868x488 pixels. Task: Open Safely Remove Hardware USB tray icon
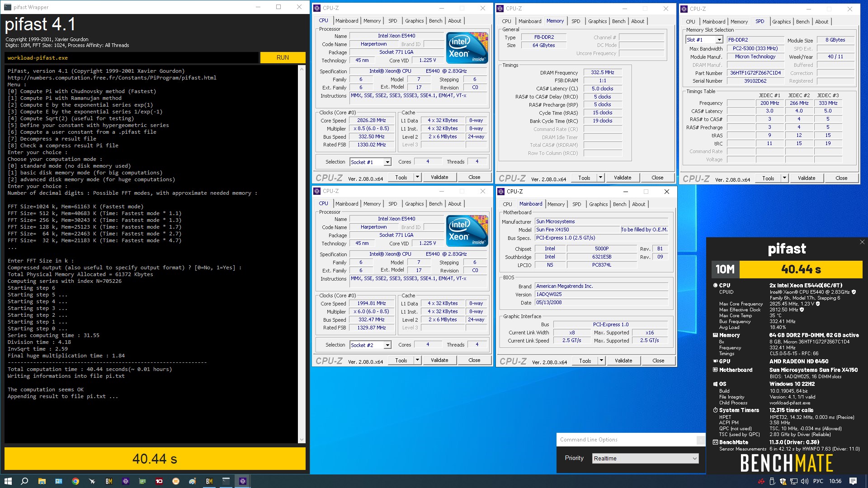tap(772, 481)
